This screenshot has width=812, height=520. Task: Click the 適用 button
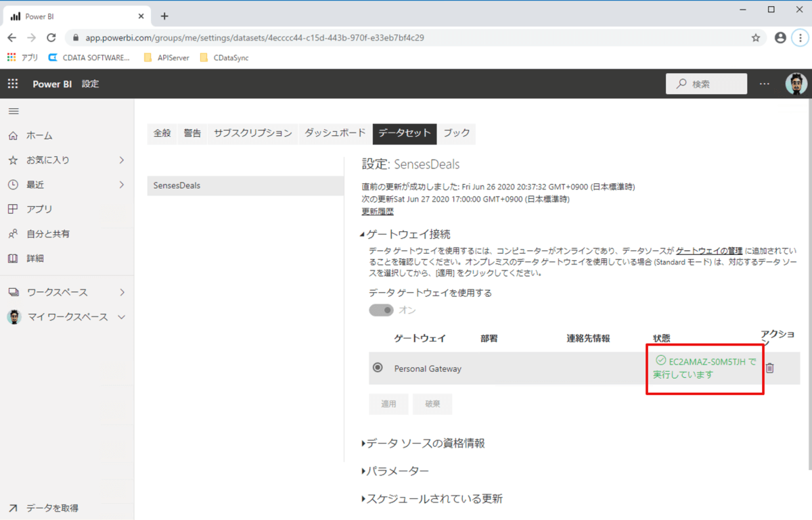pyautogui.click(x=388, y=404)
